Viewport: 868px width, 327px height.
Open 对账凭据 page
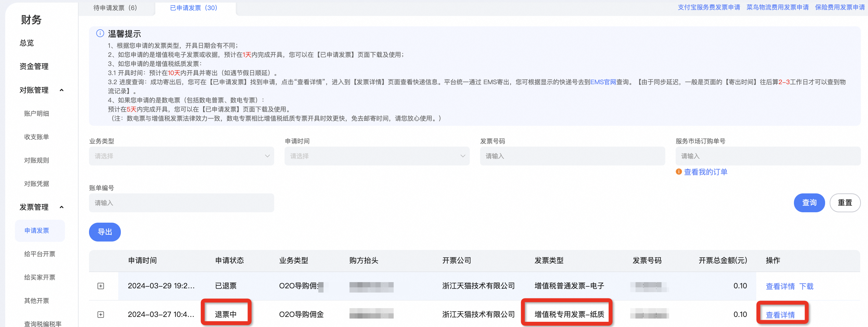tap(37, 184)
